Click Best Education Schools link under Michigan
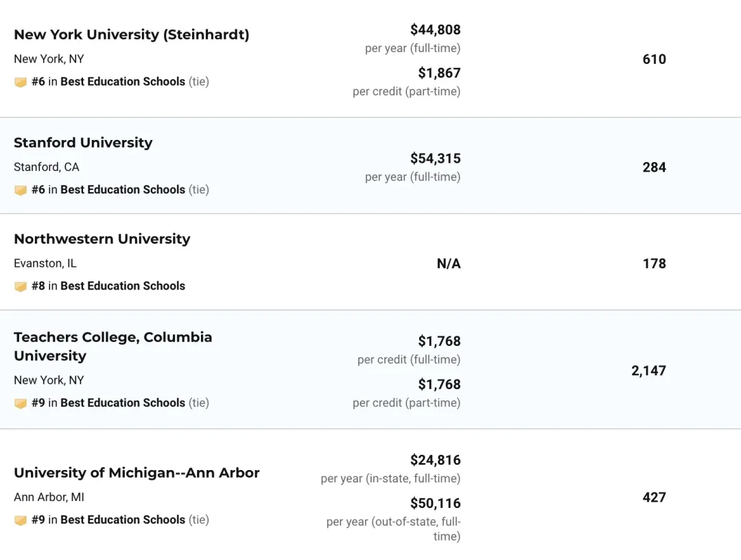 pyautogui.click(x=123, y=520)
